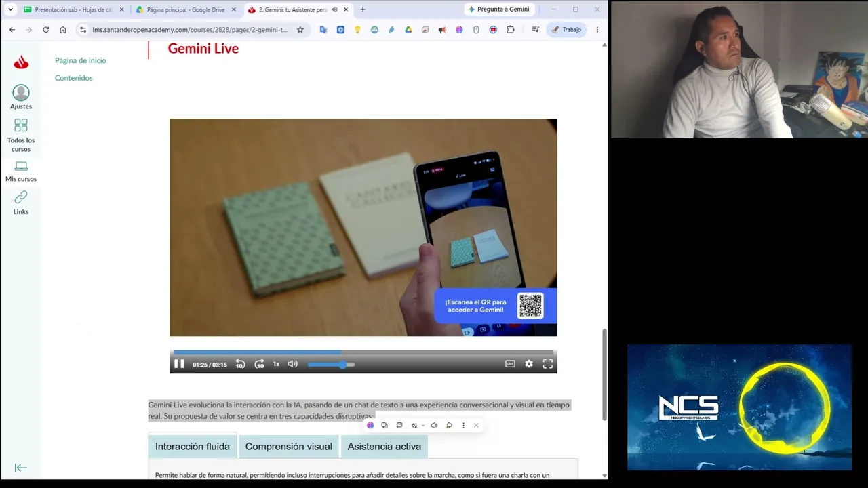Select the Asistencia activa tab

coord(384,447)
